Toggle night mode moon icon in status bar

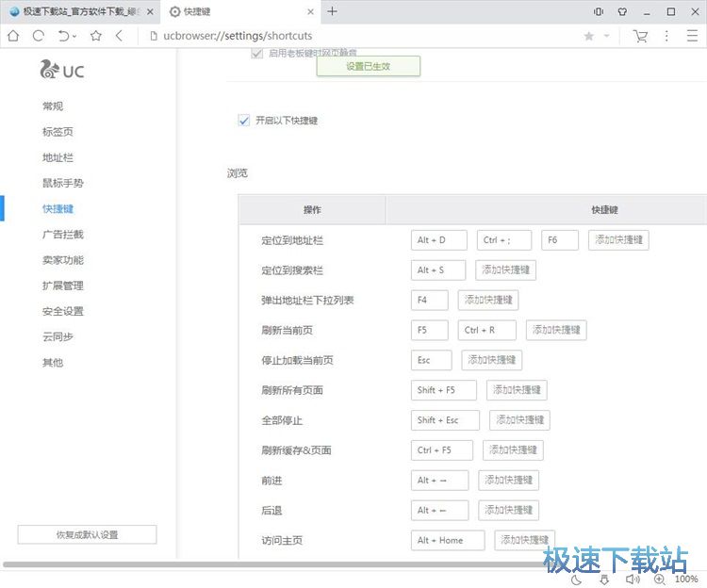point(576,580)
